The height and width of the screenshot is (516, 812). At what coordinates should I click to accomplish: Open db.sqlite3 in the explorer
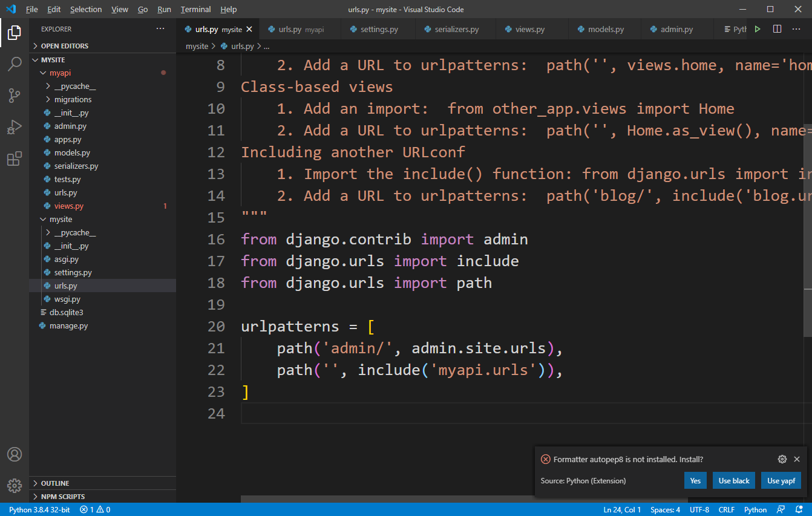point(102,313)
